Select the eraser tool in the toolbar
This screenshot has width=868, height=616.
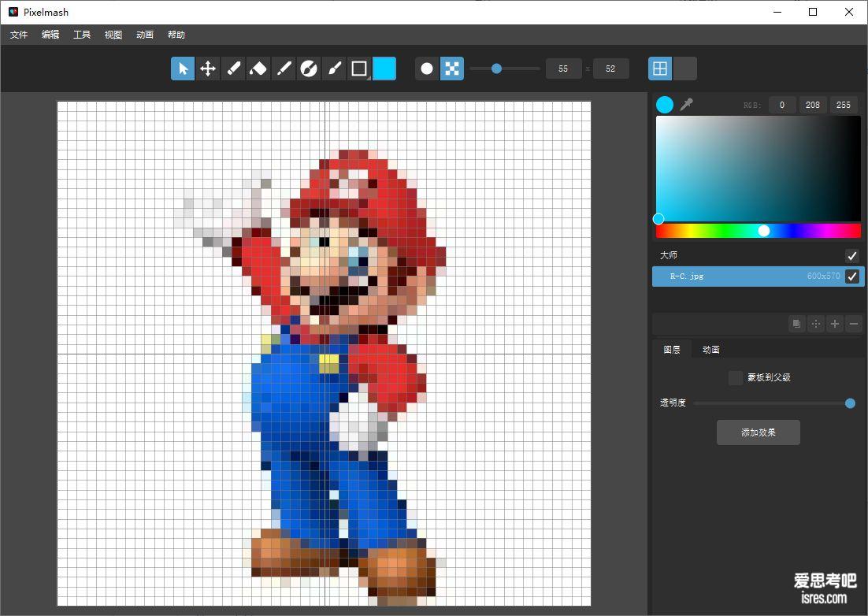[233, 69]
